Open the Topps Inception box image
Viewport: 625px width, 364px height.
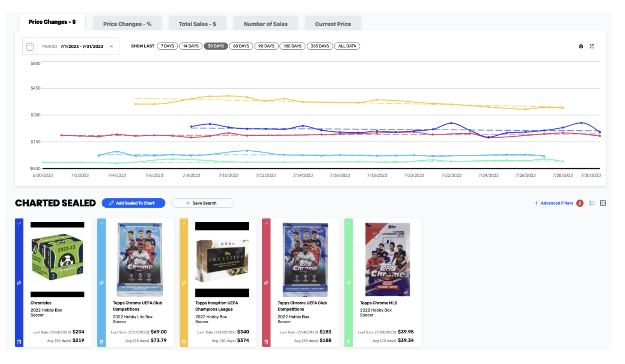[222, 260]
